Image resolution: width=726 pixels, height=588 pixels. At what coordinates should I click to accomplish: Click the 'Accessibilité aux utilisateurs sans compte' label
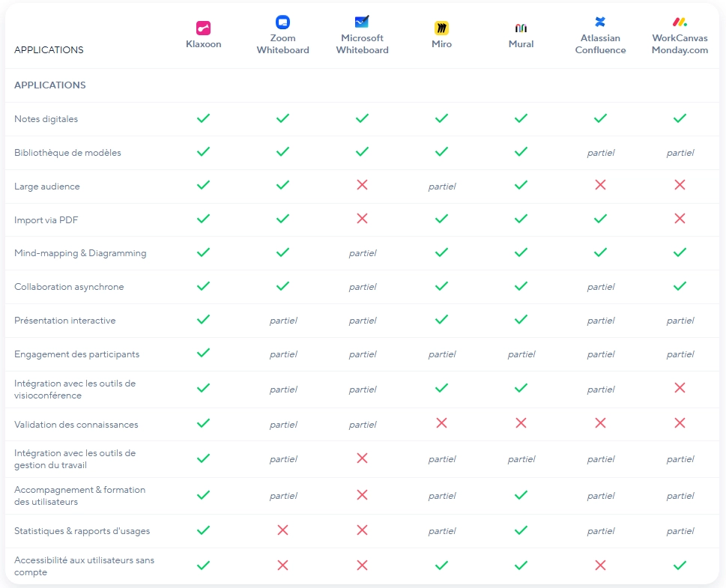(x=84, y=566)
